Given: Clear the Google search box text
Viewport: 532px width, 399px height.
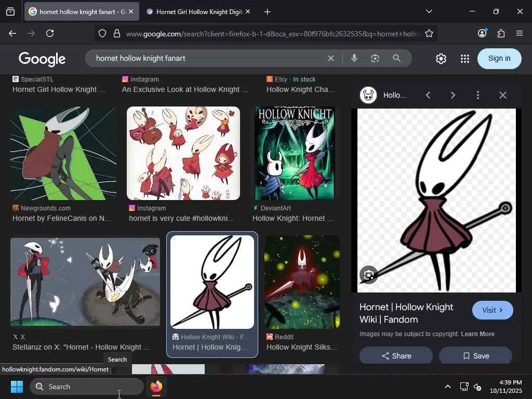Looking at the screenshot, I should pyautogui.click(x=331, y=58).
